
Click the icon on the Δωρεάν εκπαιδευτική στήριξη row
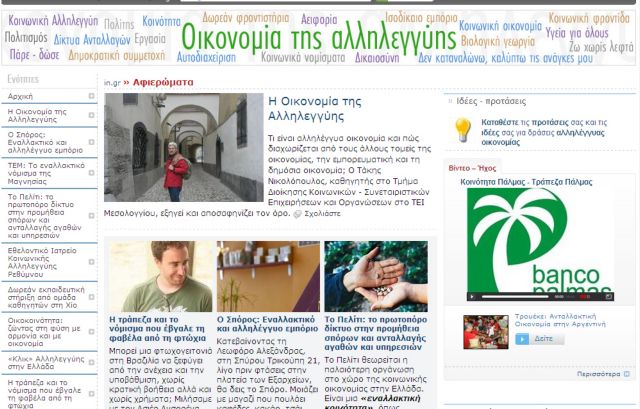91,297
